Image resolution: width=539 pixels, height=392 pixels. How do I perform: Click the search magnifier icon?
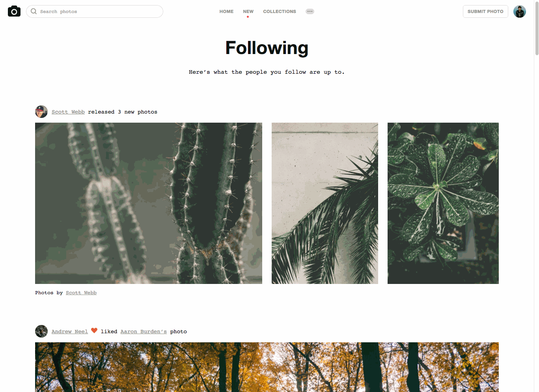click(34, 11)
